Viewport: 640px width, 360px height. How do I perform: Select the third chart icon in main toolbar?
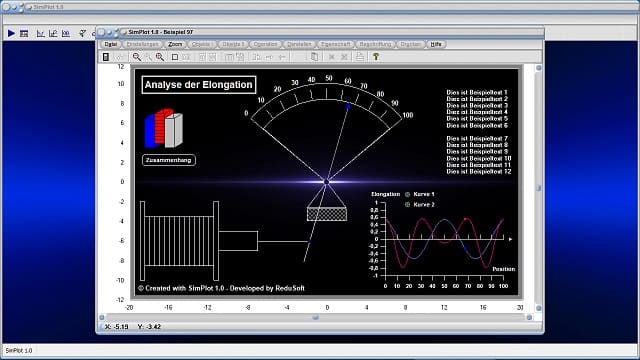point(65,33)
